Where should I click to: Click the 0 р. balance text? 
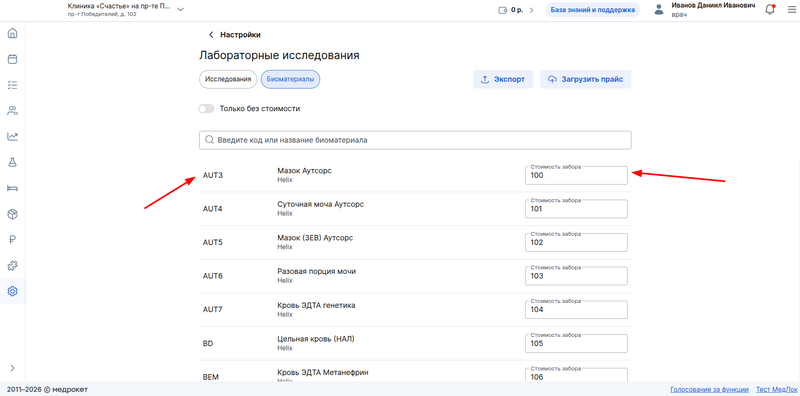516,10
